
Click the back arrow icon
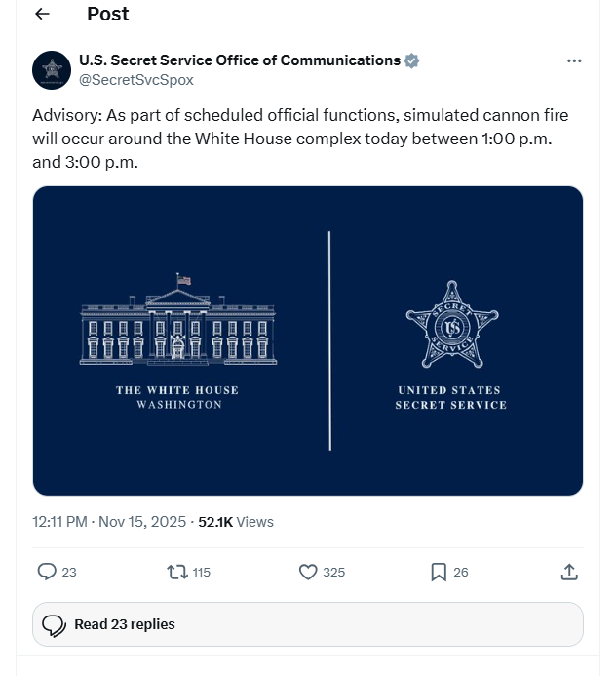(42, 14)
